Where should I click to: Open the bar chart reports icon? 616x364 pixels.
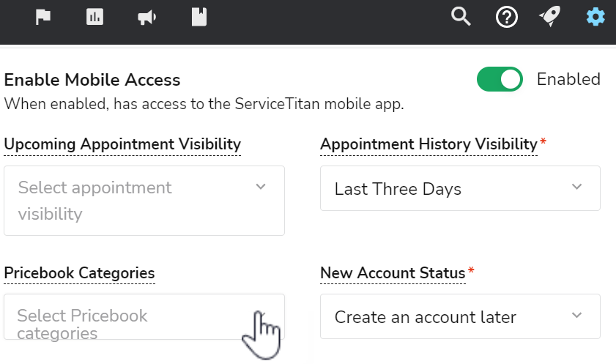(x=94, y=17)
